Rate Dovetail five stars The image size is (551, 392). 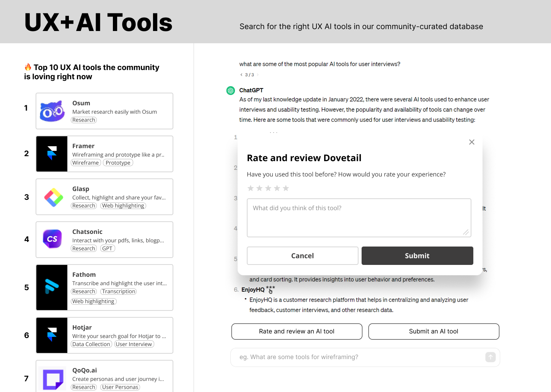[x=286, y=188]
